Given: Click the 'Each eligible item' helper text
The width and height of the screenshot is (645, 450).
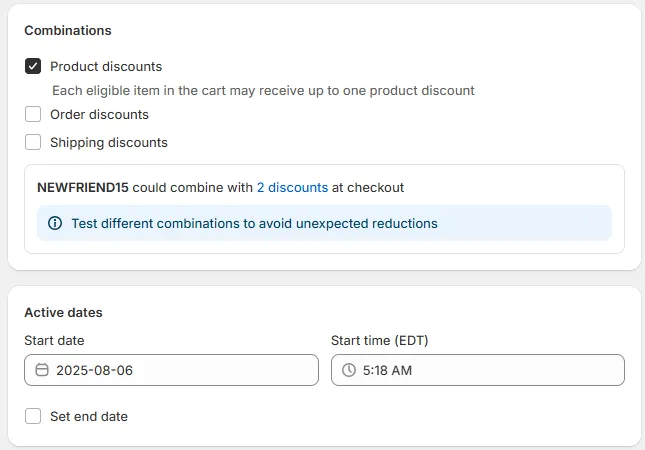Looking at the screenshot, I should 263,91.
